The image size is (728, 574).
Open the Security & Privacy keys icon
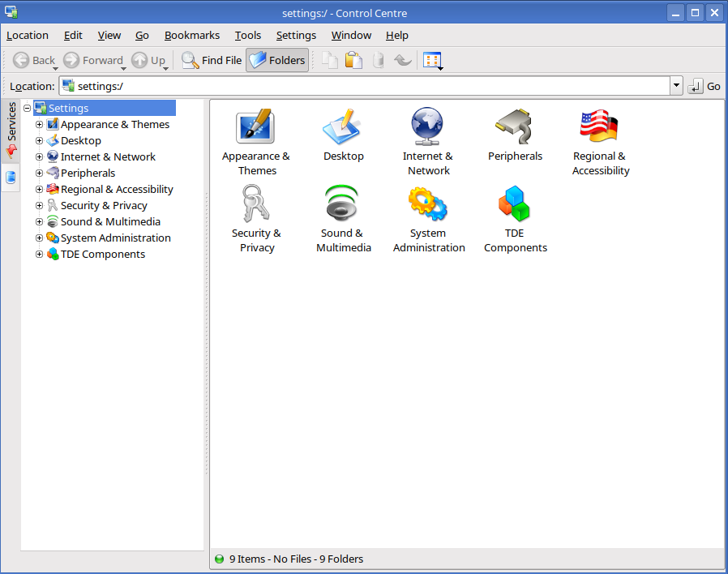[x=255, y=204]
